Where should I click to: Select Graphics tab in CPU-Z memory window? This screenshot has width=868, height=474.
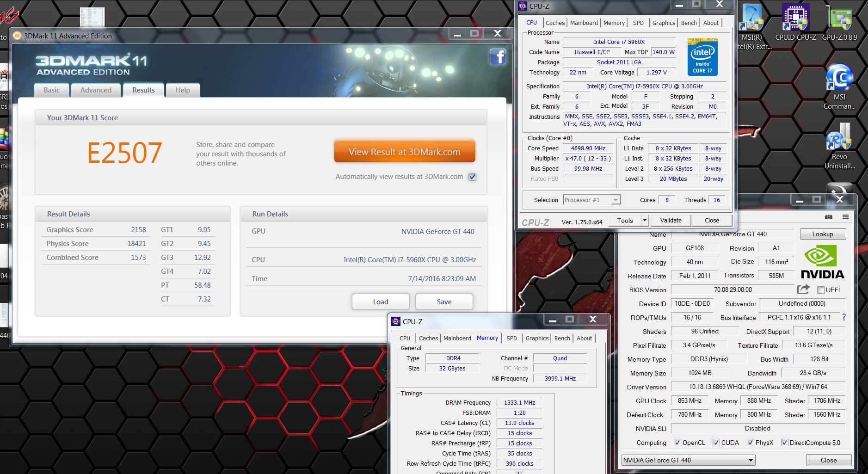click(x=537, y=338)
